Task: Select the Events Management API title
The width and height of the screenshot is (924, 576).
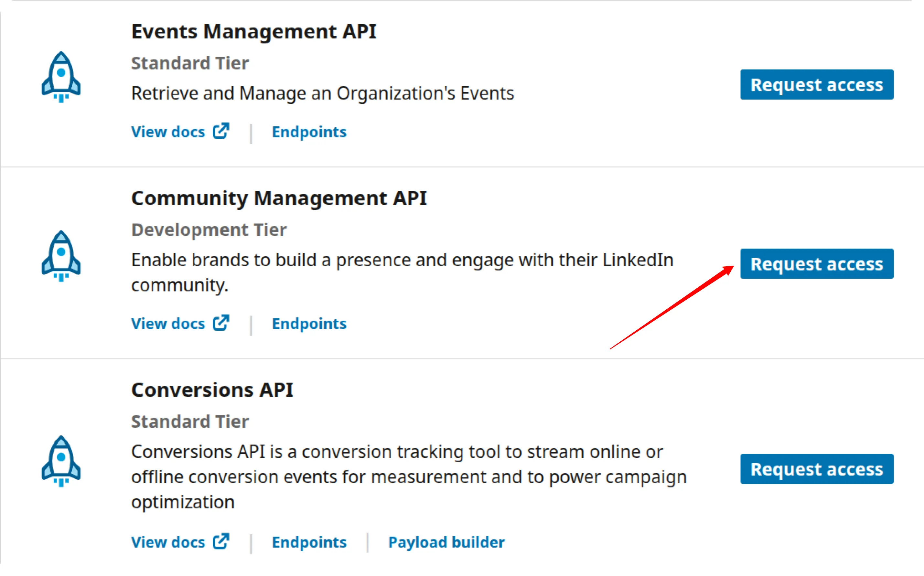Action: coord(254,31)
